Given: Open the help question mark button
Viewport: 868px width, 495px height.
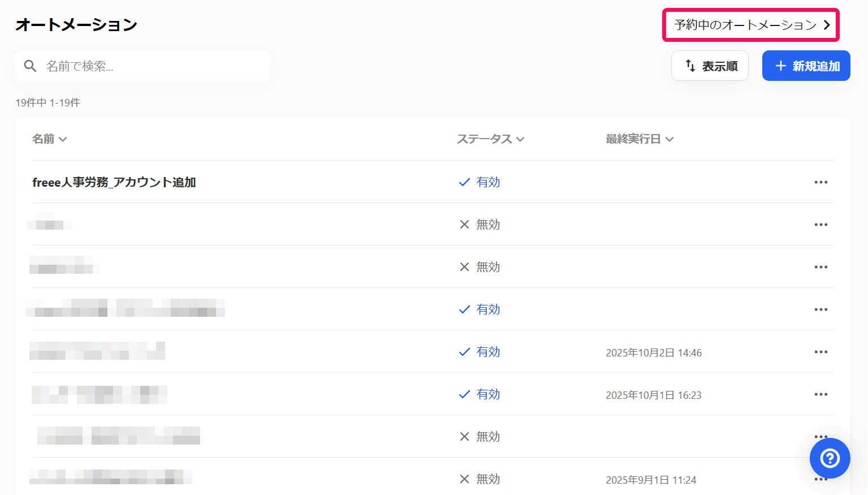Looking at the screenshot, I should (830, 458).
